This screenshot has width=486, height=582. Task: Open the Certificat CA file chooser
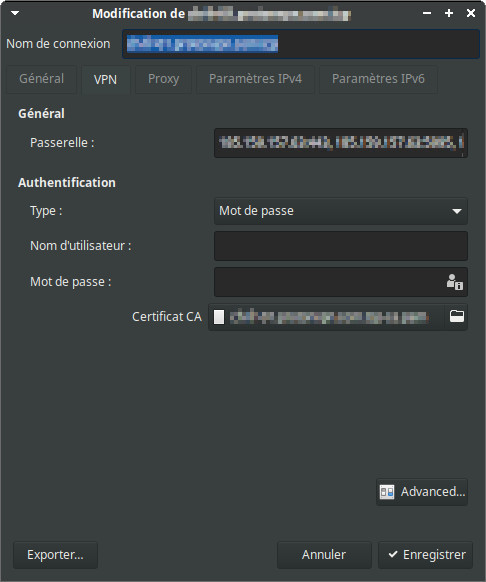tap(337, 317)
